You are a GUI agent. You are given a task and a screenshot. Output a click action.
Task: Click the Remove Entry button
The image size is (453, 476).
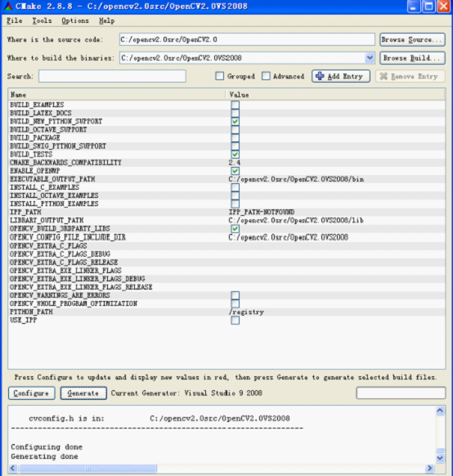click(x=410, y=76)
